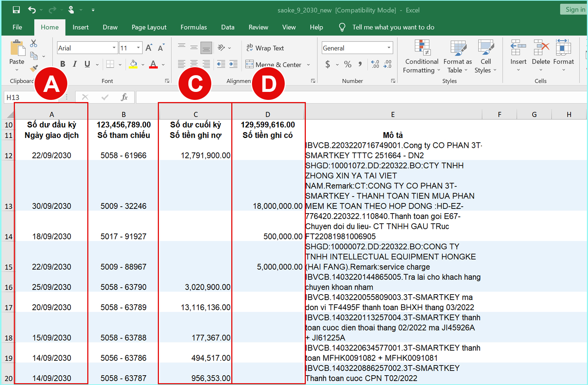The width and height of the screenshot is (588, 385).
Task: Toggle Bold formatting
Action: pos(63,64)
